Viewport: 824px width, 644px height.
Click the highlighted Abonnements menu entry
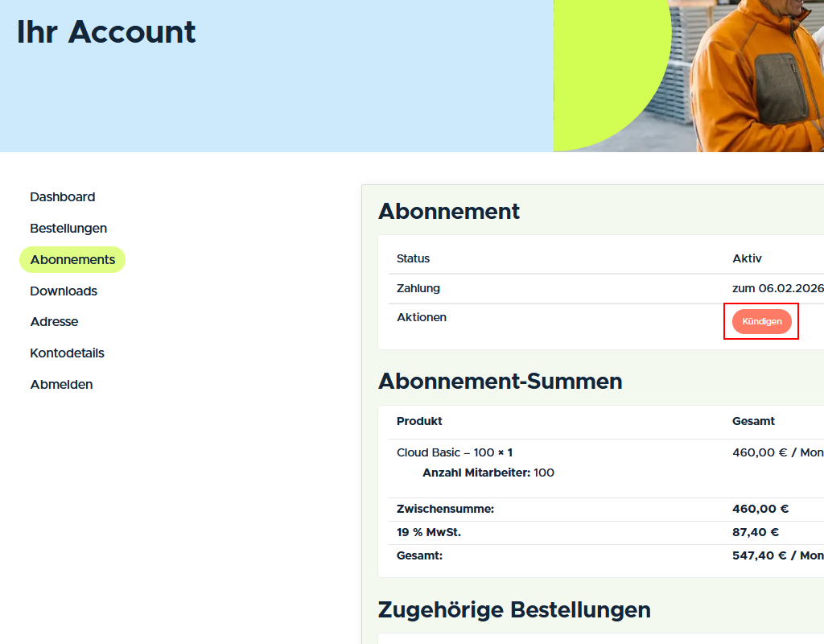(x=72, y=259)
